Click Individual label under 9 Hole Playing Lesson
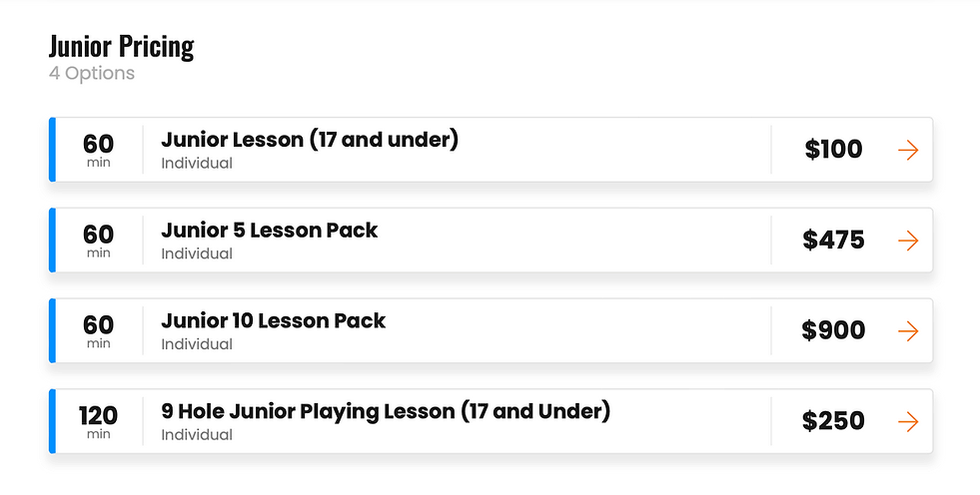 pyautogui.click(x=197, y=435)
